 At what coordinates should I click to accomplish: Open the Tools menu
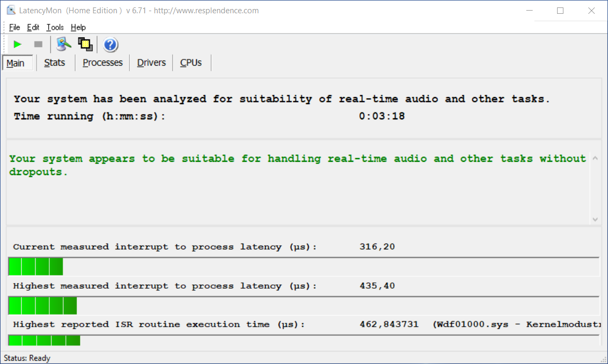point(55,28)
